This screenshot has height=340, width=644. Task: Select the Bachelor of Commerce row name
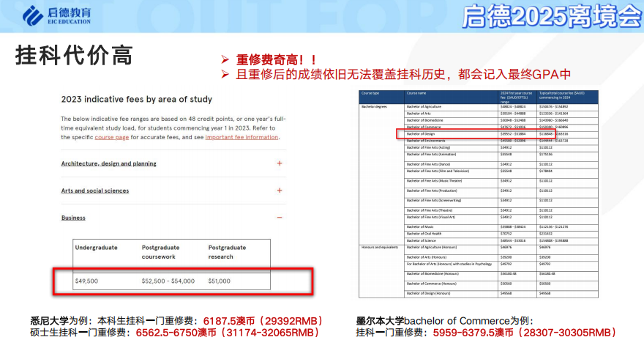424,127
